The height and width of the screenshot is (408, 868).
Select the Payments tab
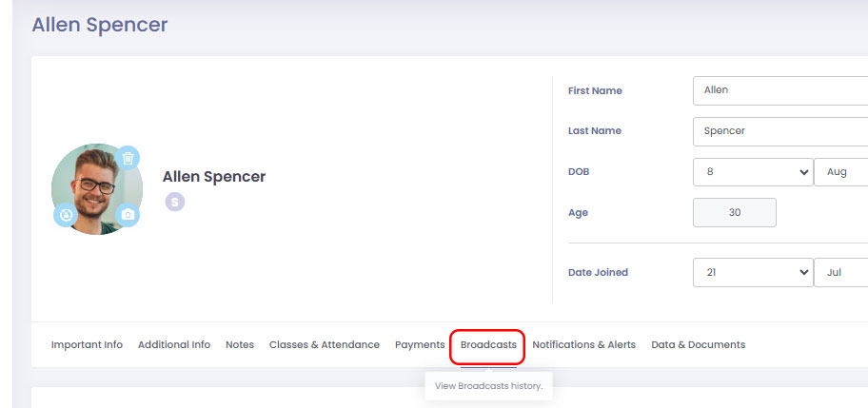tap(420, 345)
